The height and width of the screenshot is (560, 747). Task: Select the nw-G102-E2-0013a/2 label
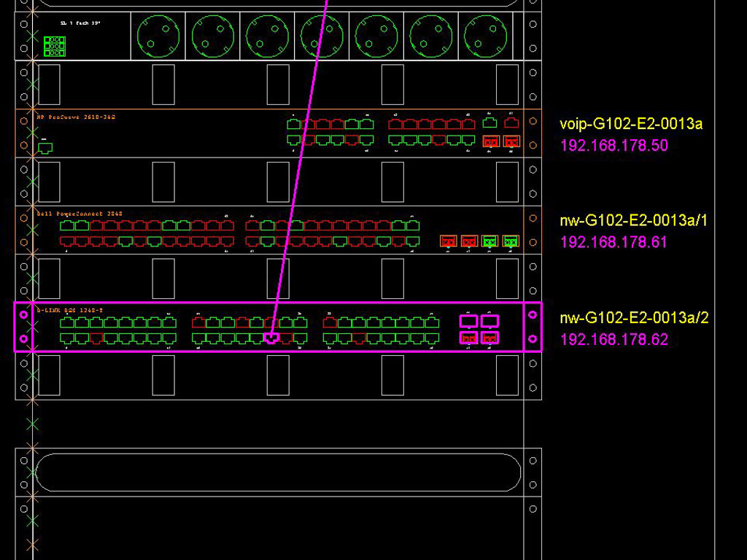click(x=634, y=317)
